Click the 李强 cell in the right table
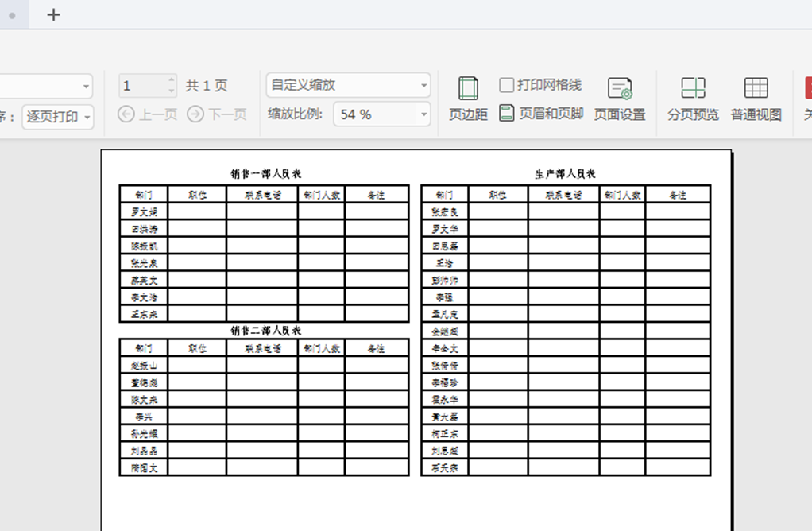The height and width of the screenshot is (531, 812). [x=445, y=297]
